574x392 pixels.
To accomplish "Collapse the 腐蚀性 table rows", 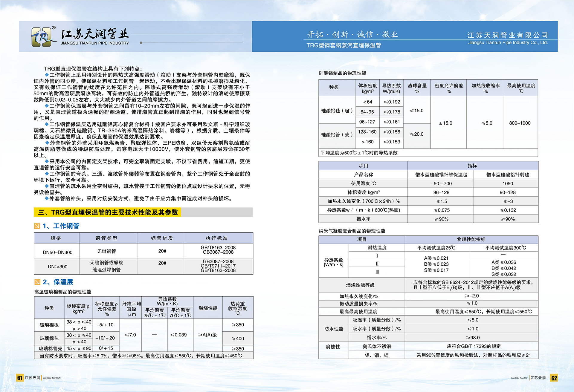I will [x=333, y=347].
